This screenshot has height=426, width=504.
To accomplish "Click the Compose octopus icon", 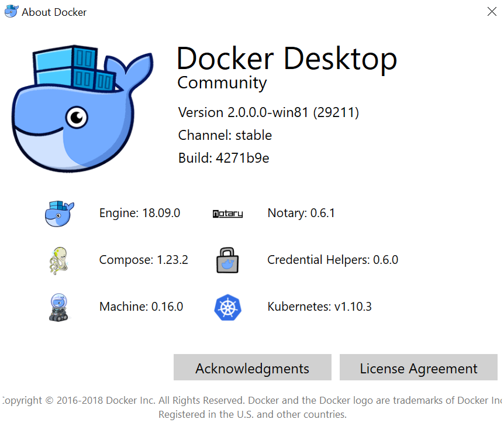I will 58,260.
